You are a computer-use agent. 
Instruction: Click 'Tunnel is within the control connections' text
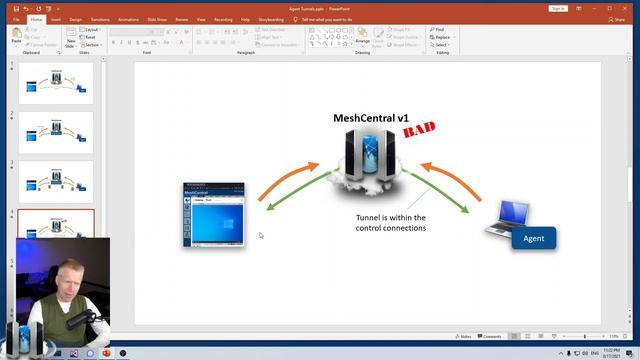coord(391,223)
